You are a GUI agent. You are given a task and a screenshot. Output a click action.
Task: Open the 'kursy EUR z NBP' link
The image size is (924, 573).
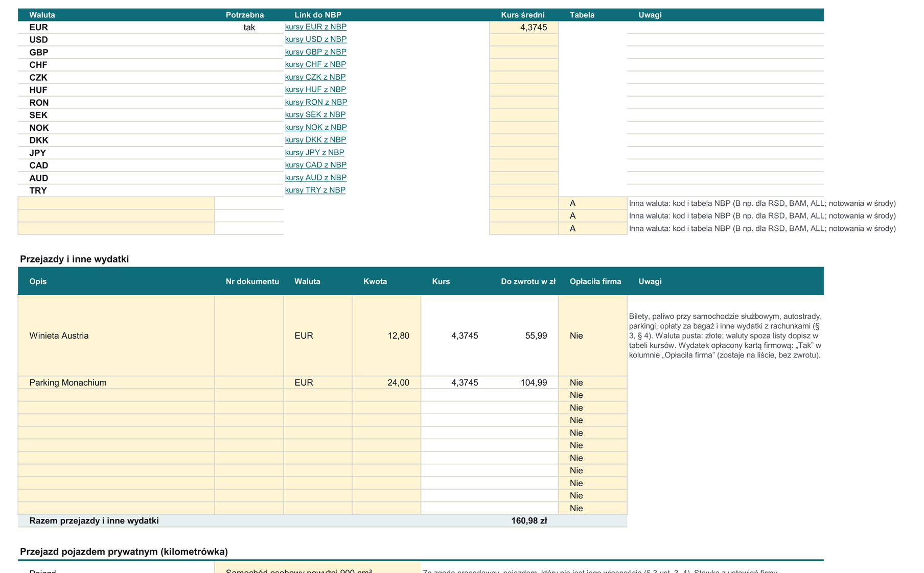point(315,27)
